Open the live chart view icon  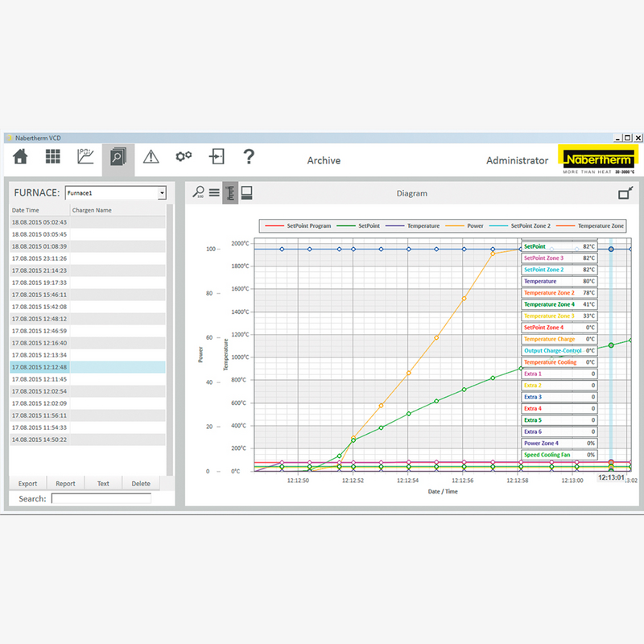tap(85, 157)
